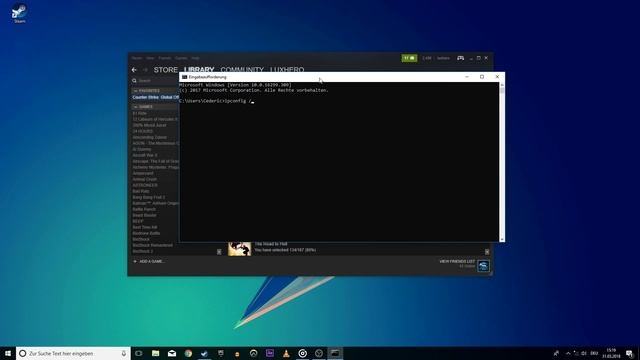Click the ipconfig command line in Command Prompt
This screenshot has height=360, width=640.
pyautogui.click(x=216, y=101)
